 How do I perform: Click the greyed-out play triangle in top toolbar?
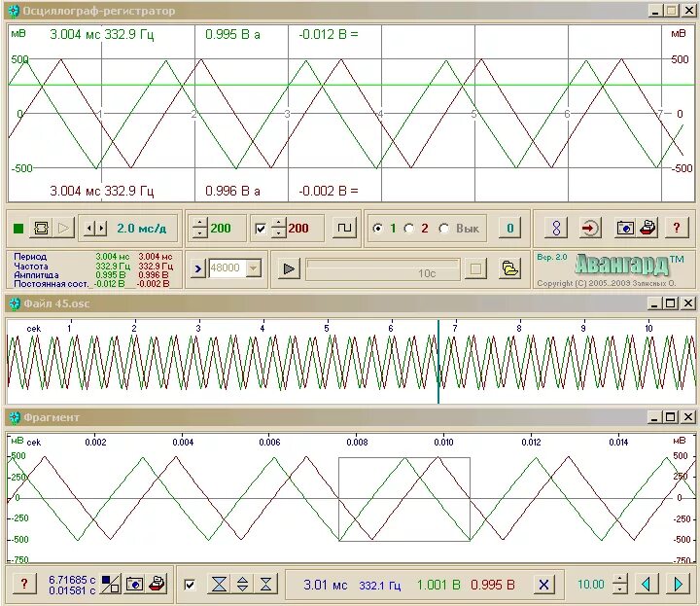point(63,229)
